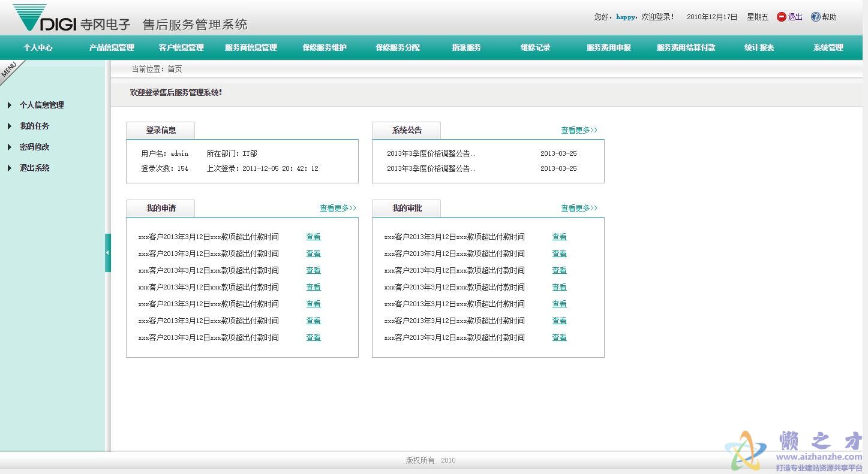Image resolution: width=868 pixels, height=474 pixels.
Task: Click the MENU corner tag icon
Action: click(x=10, y=70)
